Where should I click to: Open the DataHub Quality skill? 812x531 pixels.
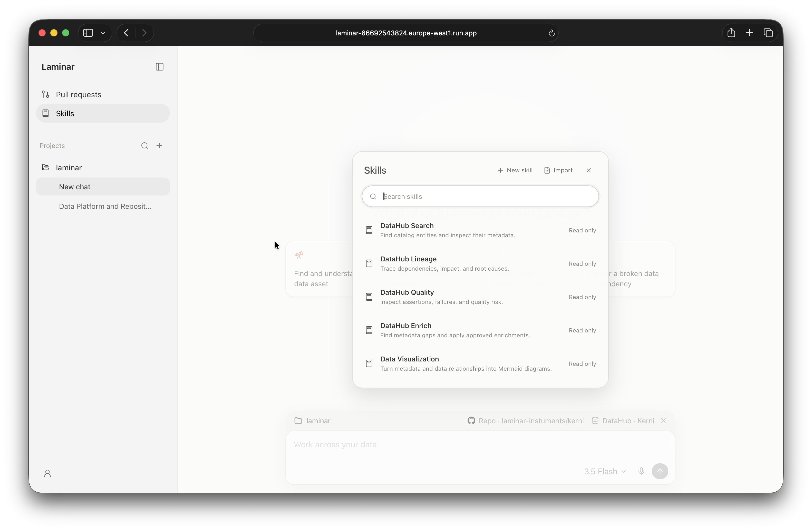(480, 297)
